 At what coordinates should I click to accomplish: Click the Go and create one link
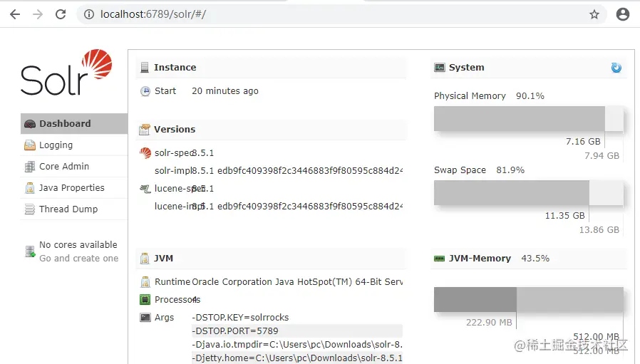[79, 259]
